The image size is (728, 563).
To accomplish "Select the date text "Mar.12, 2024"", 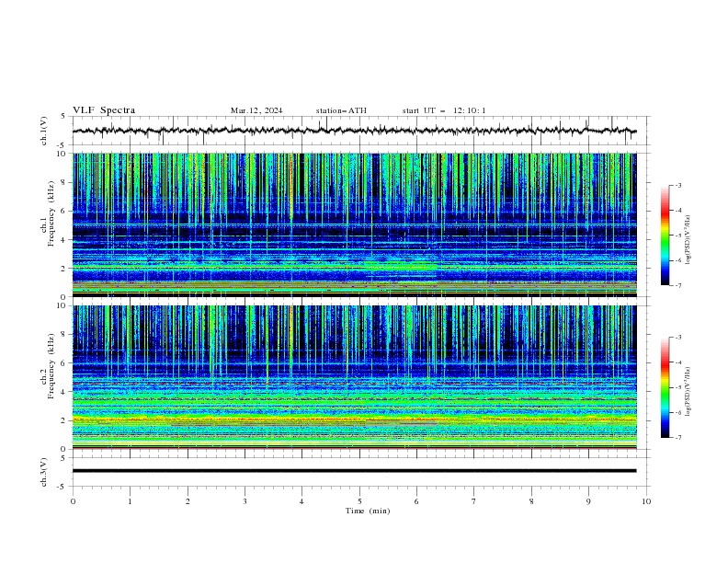I will click(x=256, y=110).
